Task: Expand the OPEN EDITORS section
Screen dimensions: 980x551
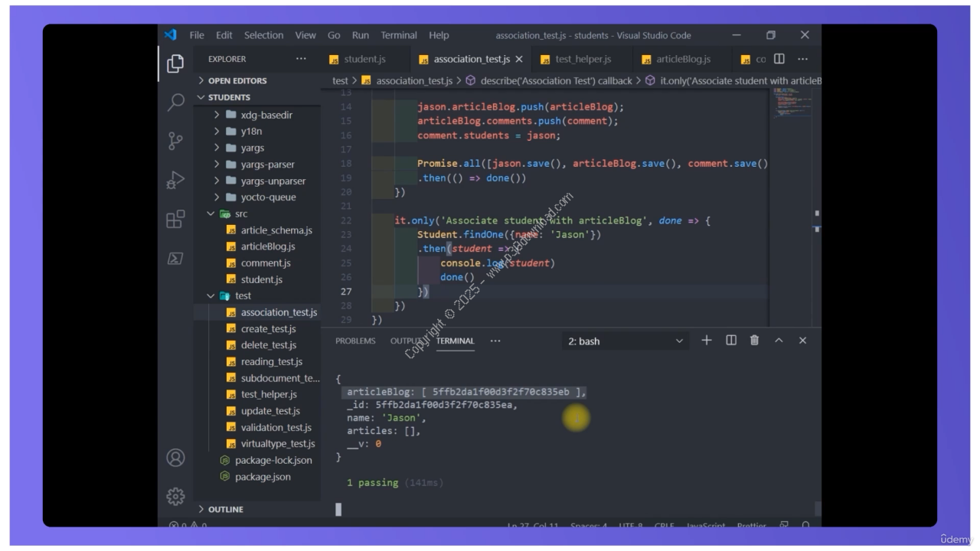Action: (256, 80)
